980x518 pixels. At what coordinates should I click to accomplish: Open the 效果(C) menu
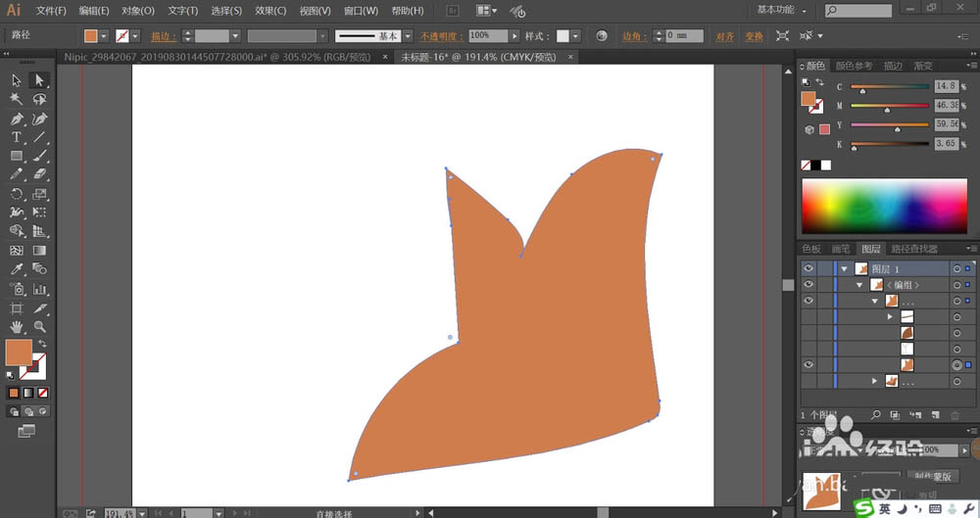coord(270,11)
